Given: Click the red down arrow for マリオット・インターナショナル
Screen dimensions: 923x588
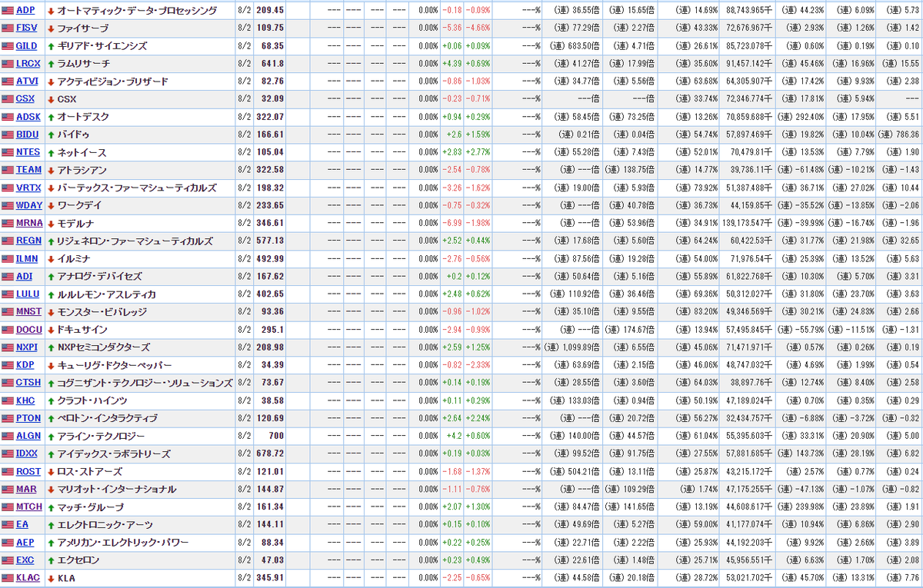Looking at the screenshot, I should pyautogui.click(x=51, y=490).
